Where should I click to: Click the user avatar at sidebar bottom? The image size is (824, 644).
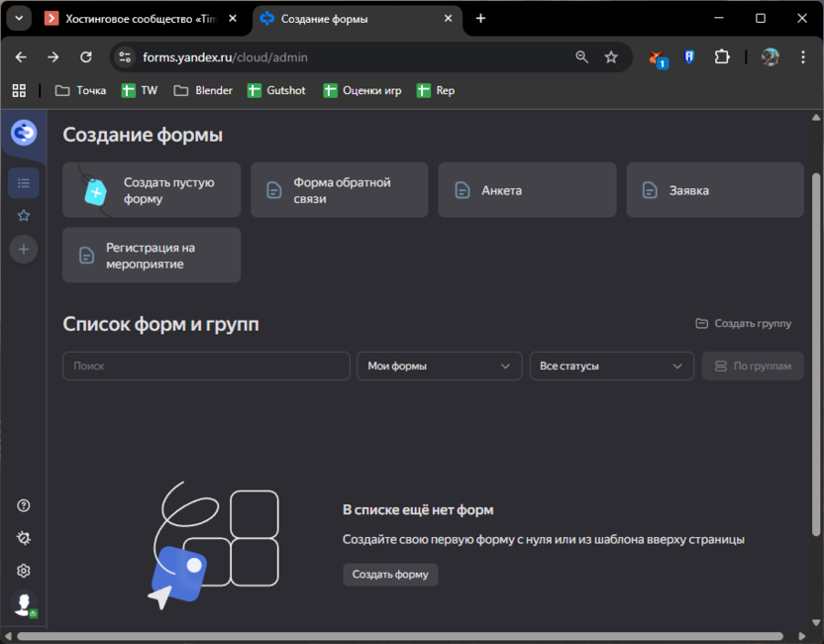[x=23, y=603]
